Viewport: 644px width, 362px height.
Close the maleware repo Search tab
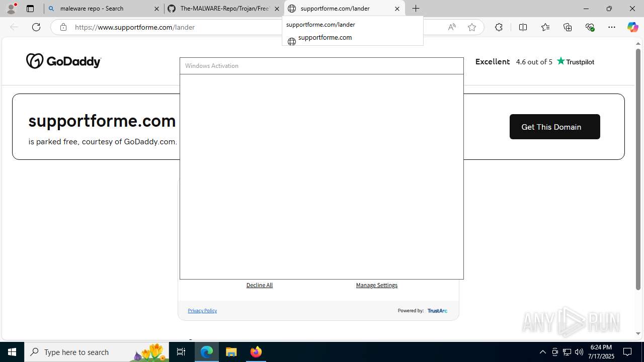(x=156, y=9)
